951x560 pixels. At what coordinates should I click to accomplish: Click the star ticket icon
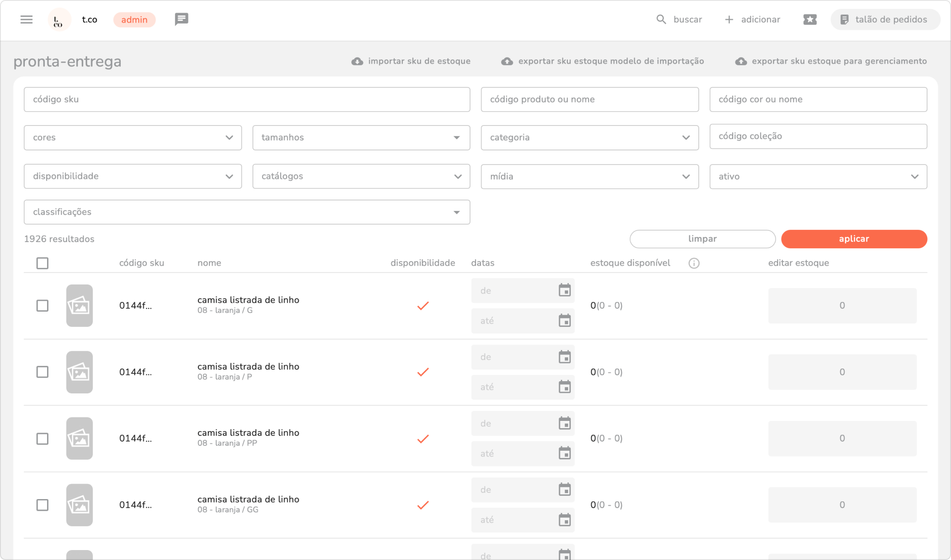pos(810,19)
